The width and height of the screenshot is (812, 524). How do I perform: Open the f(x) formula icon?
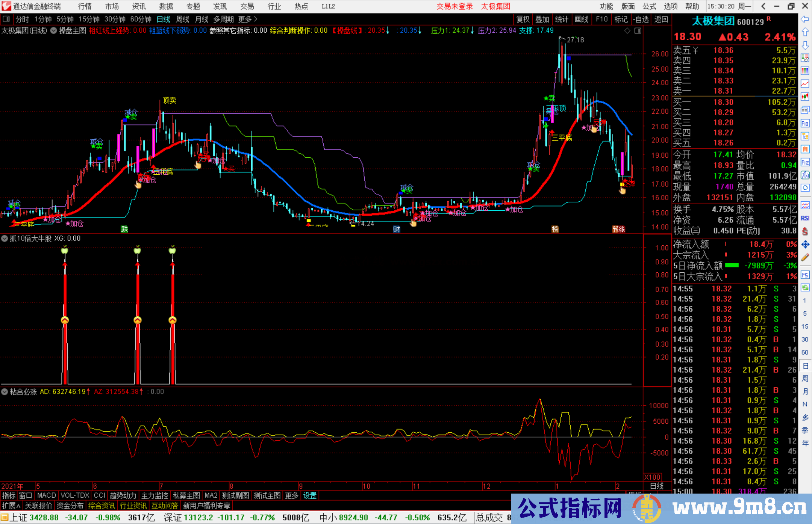click(x=805, y=175)
